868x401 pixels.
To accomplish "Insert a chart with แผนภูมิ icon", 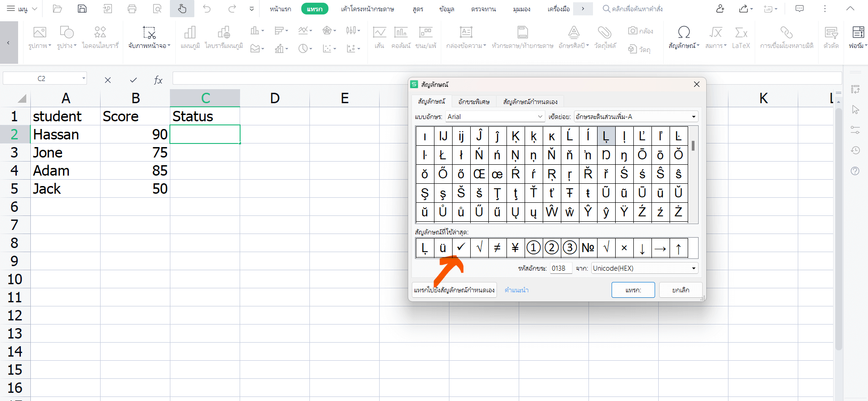I will pos(190,38).
